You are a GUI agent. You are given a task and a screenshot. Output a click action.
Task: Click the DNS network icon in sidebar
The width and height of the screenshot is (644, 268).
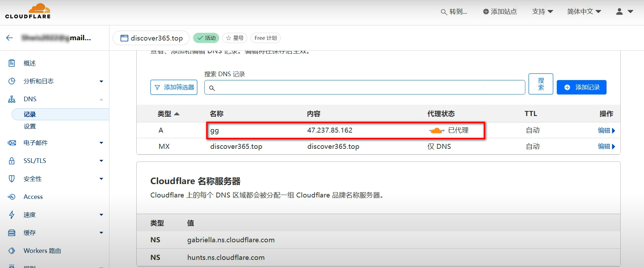(12, 99)
